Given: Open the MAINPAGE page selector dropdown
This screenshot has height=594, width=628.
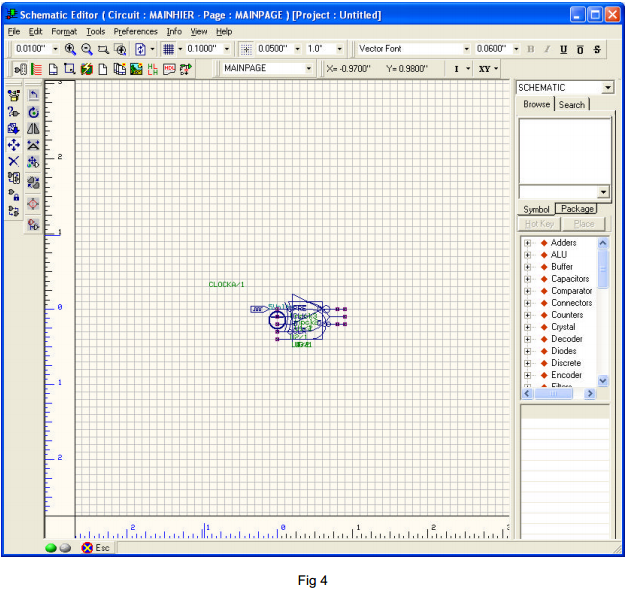Looking at the screenshot, I should (309, 68).
